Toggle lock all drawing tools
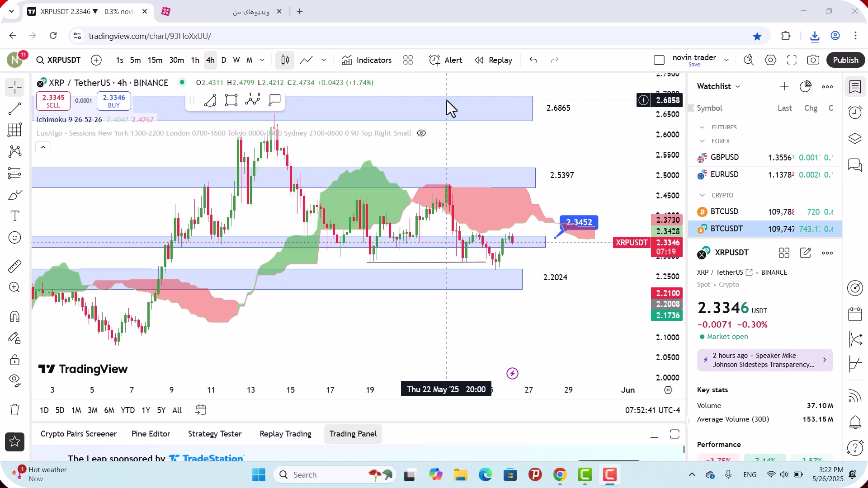Screen dimensions: 868x488 point(14,360)
